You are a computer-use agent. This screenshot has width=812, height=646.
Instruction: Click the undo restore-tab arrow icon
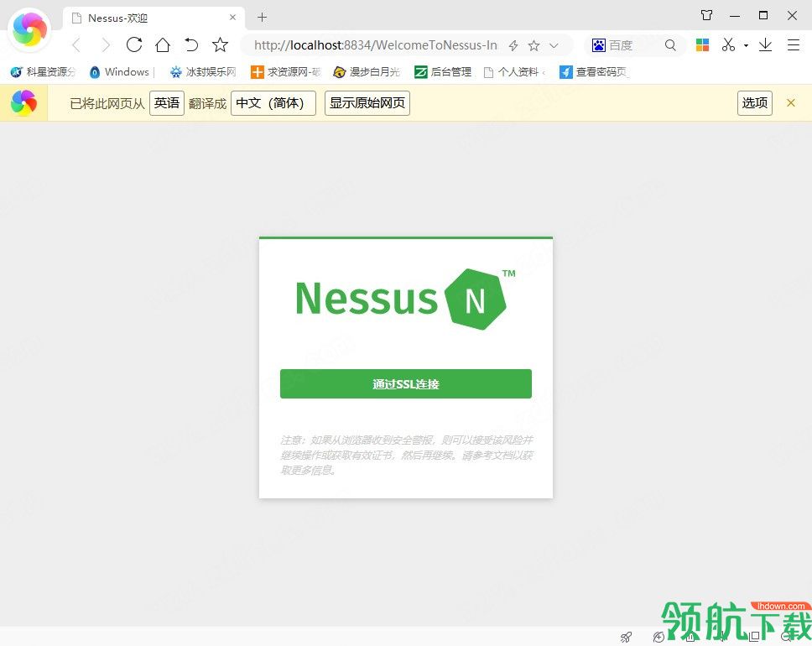click(191, 44)
